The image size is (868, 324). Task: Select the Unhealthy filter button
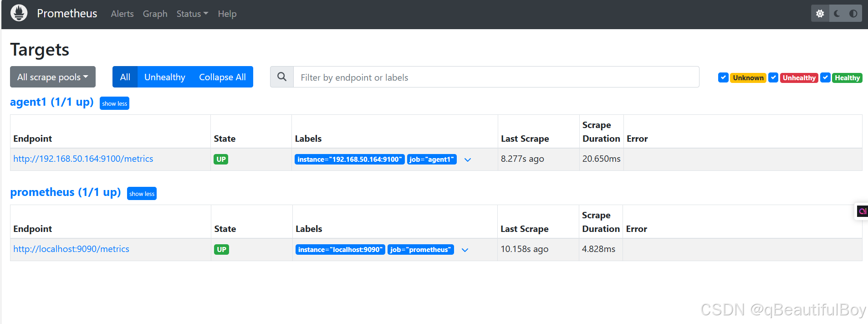coord(164,77)
